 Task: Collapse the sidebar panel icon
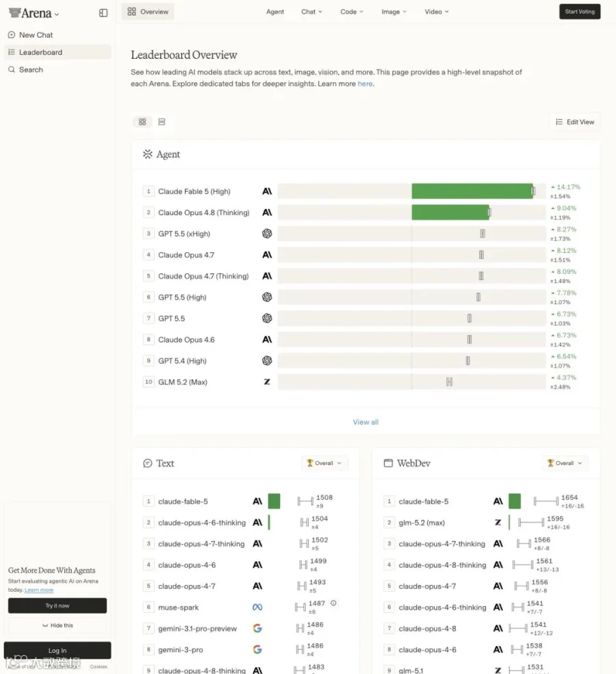tap(103, 13)
